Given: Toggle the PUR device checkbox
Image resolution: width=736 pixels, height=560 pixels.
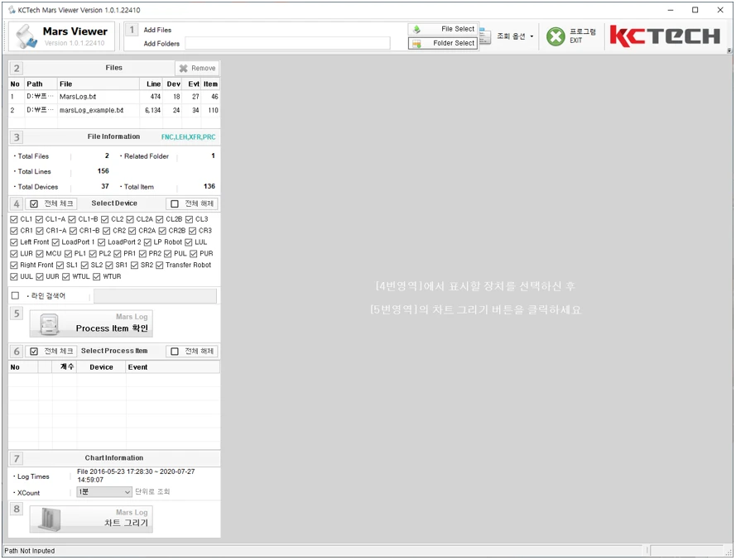Looking at the screenshot, I should tap(194, 254).
